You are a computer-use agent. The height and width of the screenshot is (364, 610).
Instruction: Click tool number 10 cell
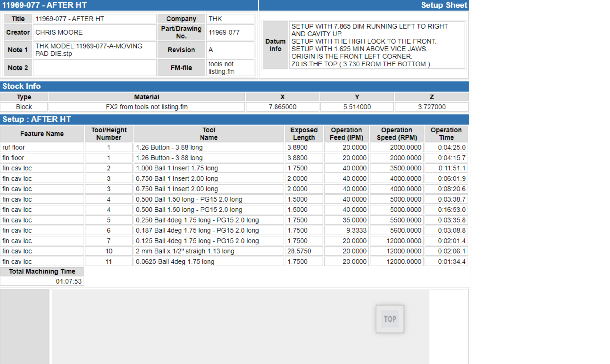[109, 251]
